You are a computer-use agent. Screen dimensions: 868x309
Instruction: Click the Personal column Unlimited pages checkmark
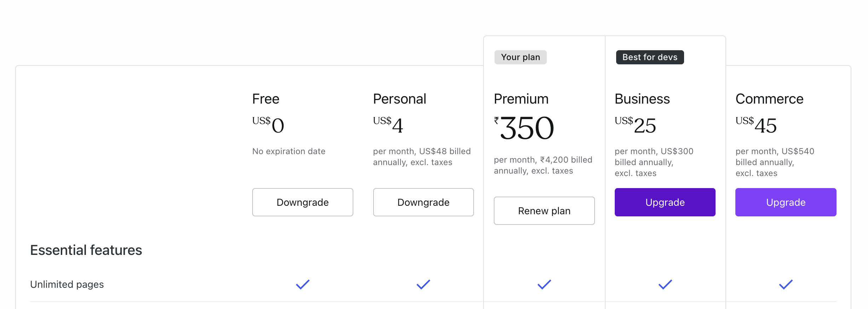[x=423, y=284]
